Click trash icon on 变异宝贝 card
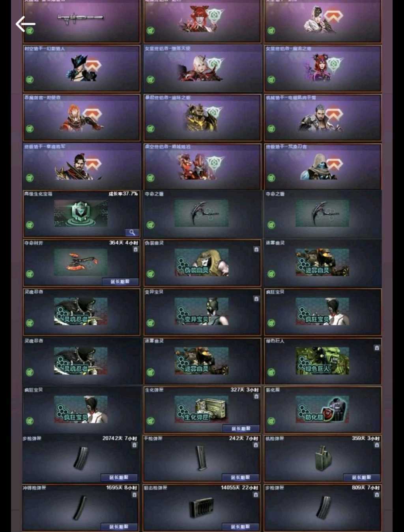The height and width of the screenshot is (532, 404). point(256,299)
